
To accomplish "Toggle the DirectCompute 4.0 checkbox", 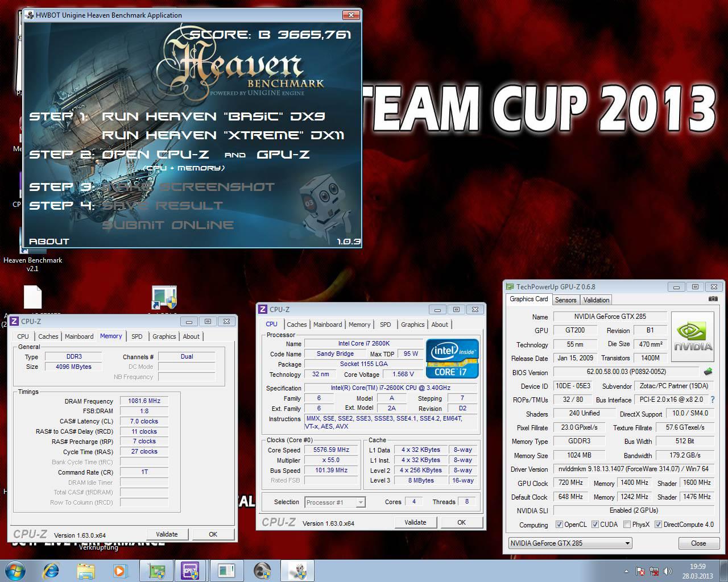I will click(x=658, y=525).
